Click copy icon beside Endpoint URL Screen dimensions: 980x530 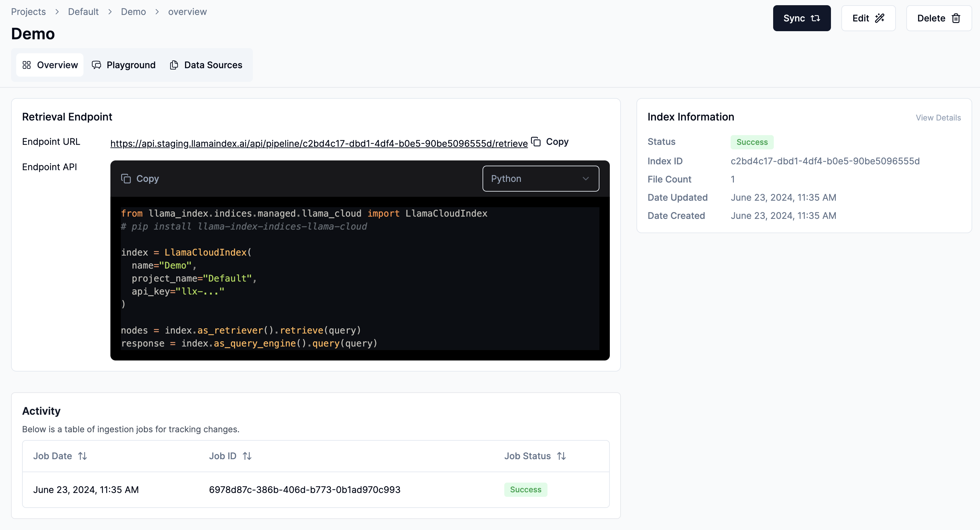click(x=536, y=142)
